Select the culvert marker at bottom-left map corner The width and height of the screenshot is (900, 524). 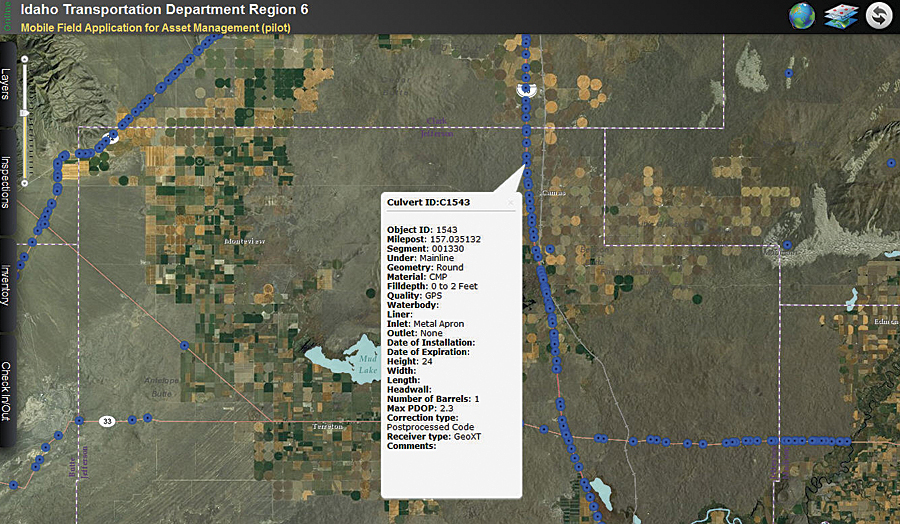point(13,485)
